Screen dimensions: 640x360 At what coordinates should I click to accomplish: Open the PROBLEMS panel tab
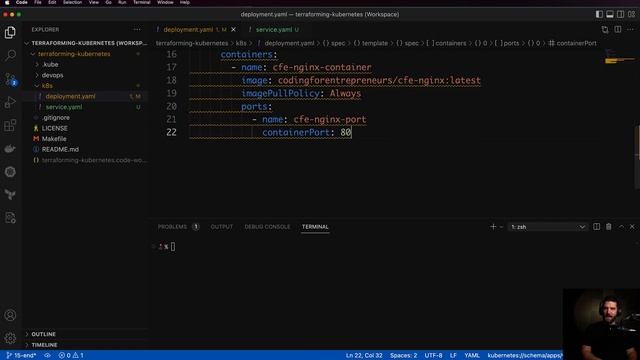click(x=178, y=227)
